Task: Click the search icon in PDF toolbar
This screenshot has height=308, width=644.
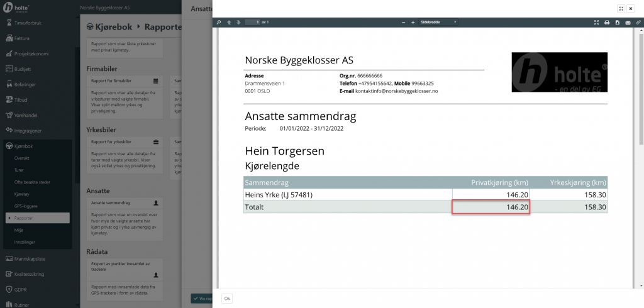Action: (x=219, y=22)
